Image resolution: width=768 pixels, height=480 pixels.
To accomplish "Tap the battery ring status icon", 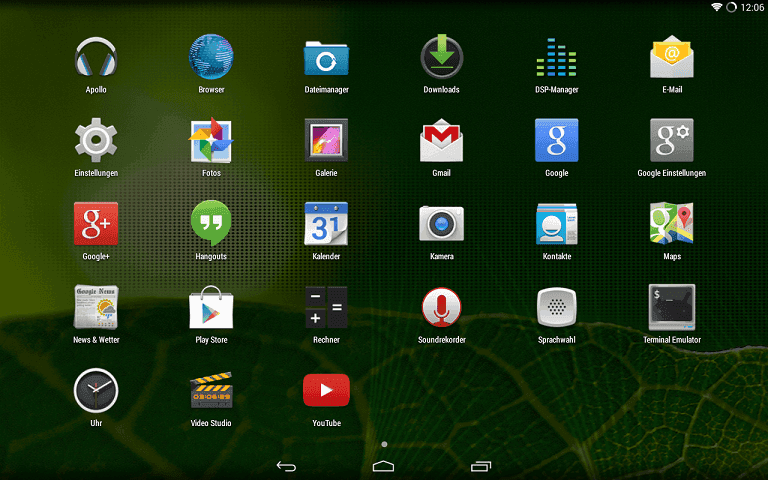I will click(731, 7).
